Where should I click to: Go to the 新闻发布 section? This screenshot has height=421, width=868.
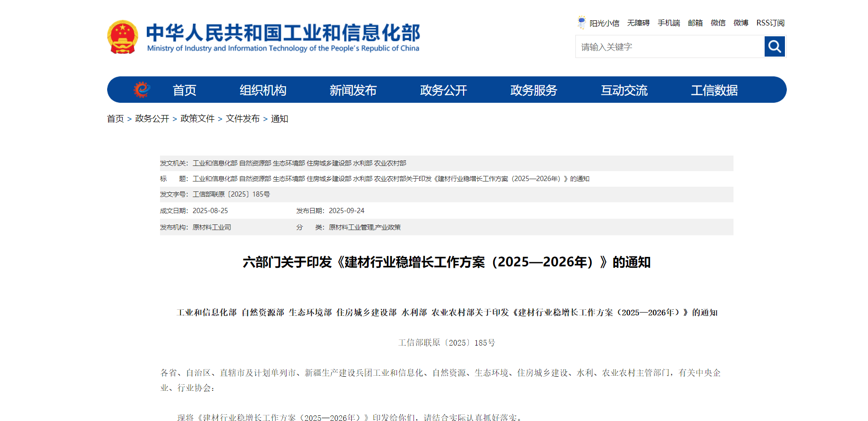tap(353, 90)
